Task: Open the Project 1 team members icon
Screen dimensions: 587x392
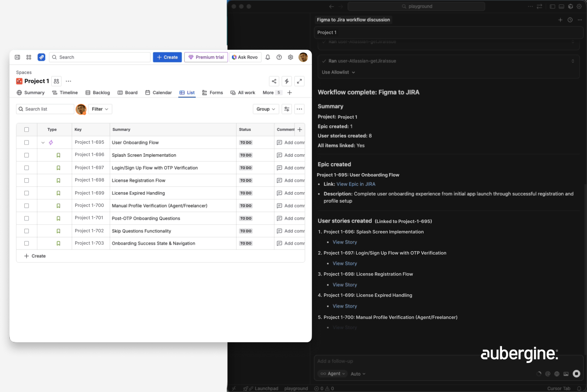Action: pyautogui.click(x=56, y=81)
